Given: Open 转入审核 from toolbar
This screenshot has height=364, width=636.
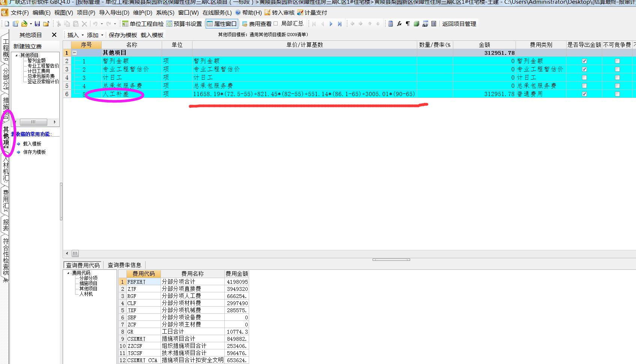Looking at the screenshot, I should tap(280, 12).
